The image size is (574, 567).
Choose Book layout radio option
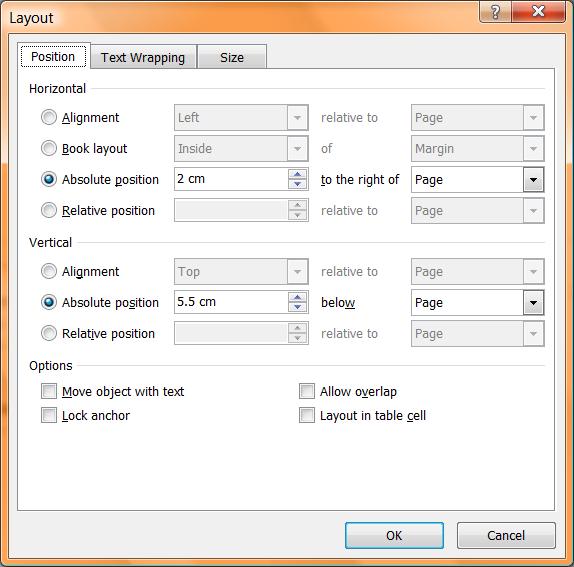[x=49, y=149]
